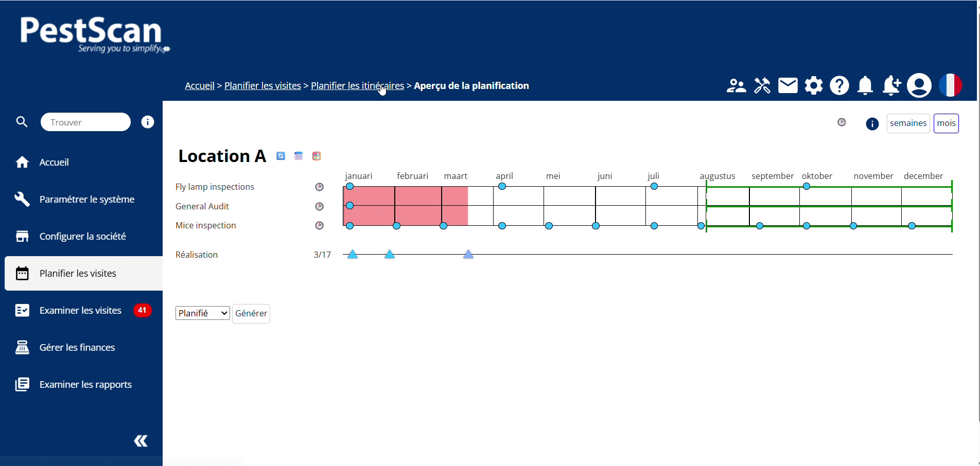Open Examiner les rapports in the sidebar
Viewport: 980px width, 466px height.
(x=84, y=384)
